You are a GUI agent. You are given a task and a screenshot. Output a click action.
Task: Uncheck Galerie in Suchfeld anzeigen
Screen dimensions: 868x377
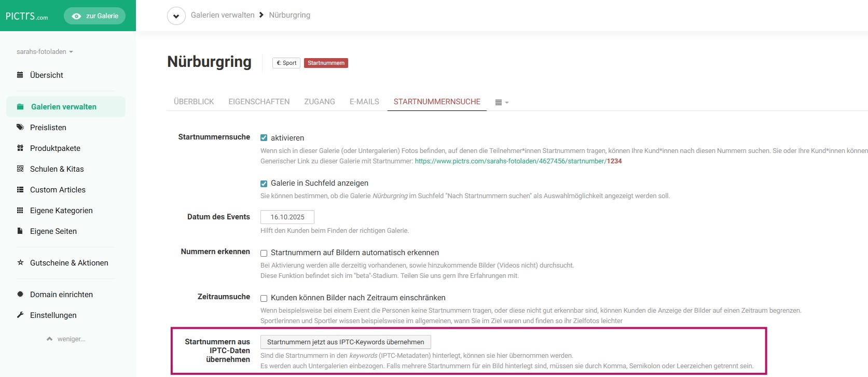tap(264, 184)
